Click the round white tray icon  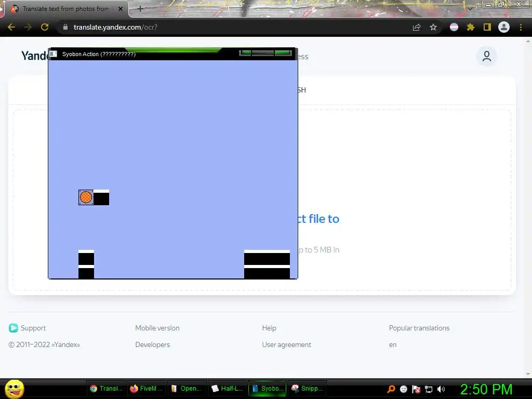pyautogui.click(x=403, y=389)
